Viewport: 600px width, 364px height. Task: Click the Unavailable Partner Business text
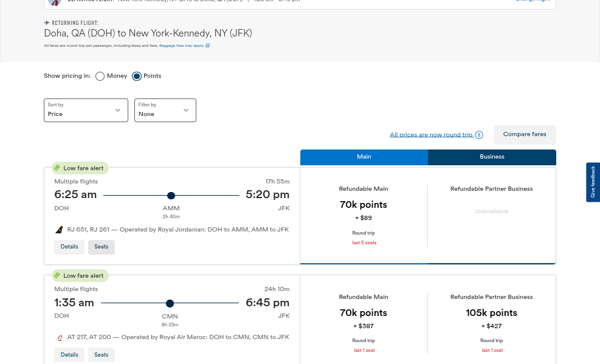pyautogui.click(x=492, y=211)
